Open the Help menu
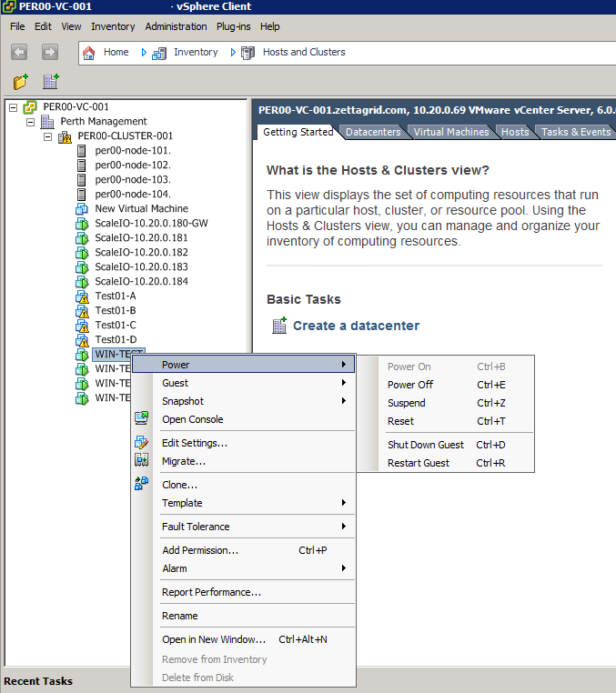The height and width of the screenshot is (693, 616). coord(269,26)
